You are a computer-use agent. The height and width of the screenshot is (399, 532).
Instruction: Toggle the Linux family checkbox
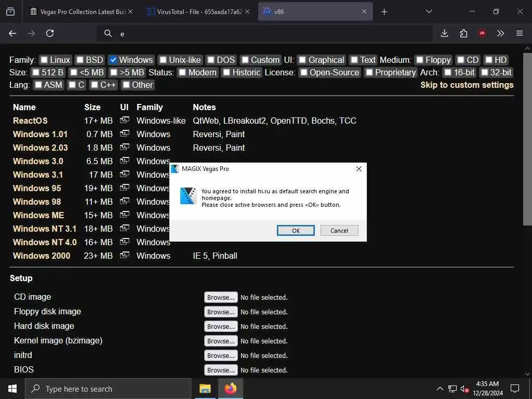[44, 60]
